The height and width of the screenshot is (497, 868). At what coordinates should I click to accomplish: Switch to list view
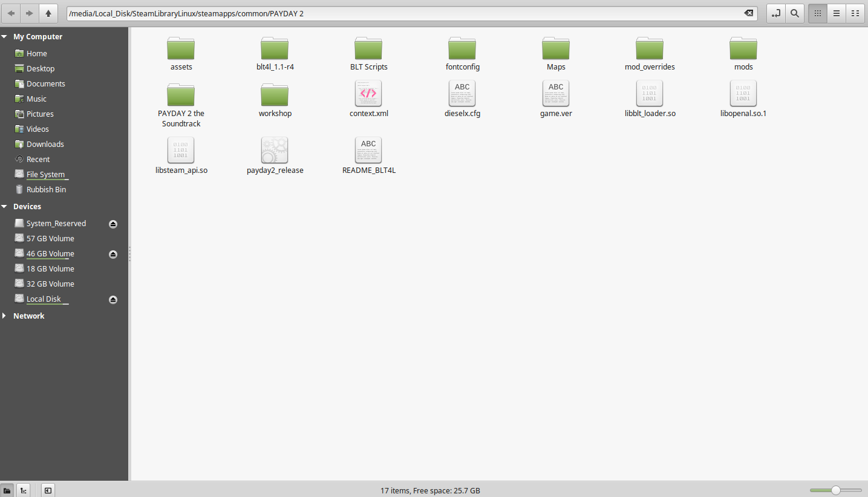point(837,13)
